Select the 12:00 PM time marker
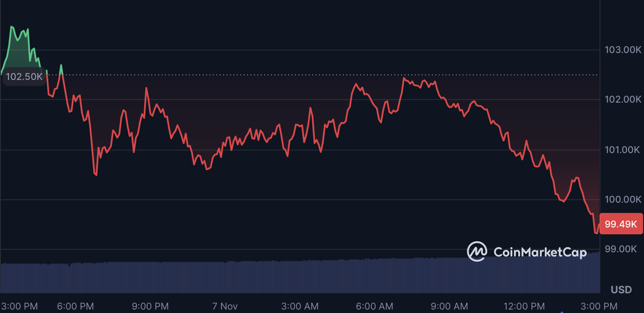 [524, 306]
